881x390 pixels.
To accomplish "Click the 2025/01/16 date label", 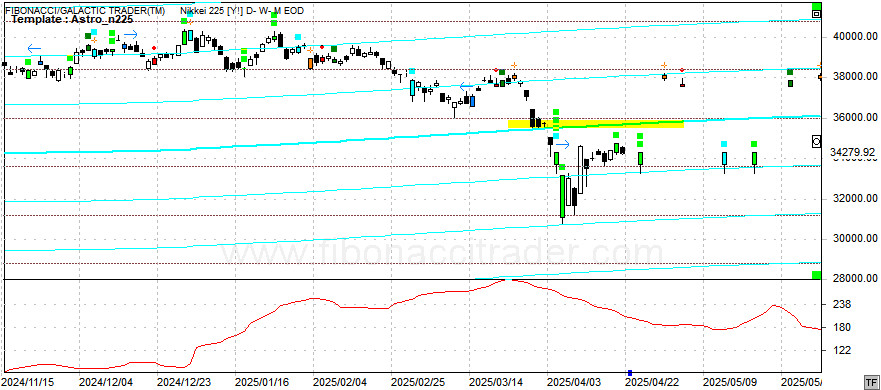I will click(262, 382).
